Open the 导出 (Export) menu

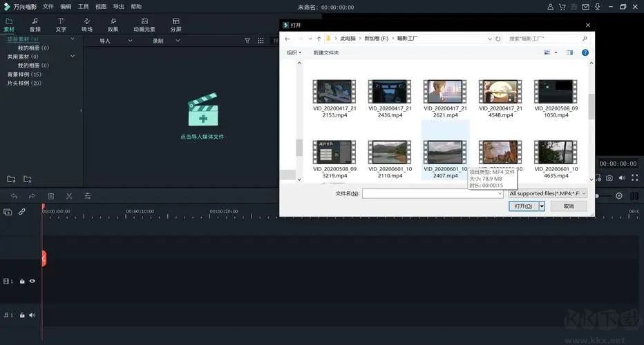tap(119, 6)
